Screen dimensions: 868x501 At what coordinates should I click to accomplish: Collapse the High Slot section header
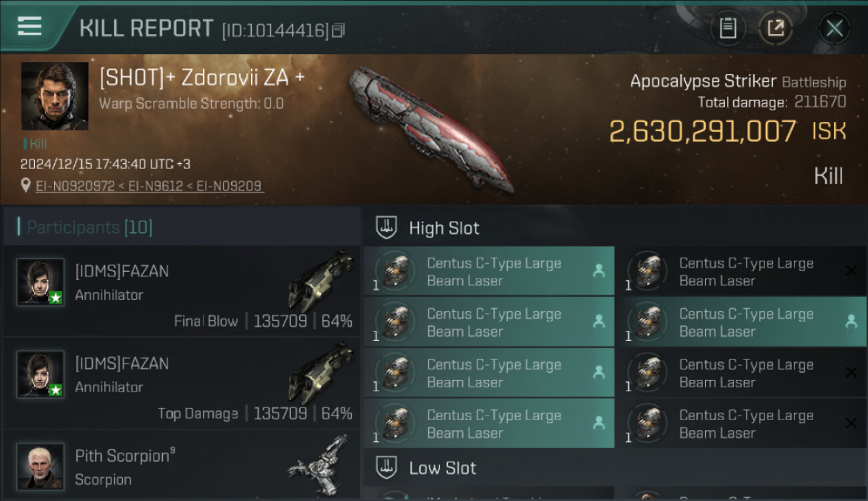(x=614, y=228)
